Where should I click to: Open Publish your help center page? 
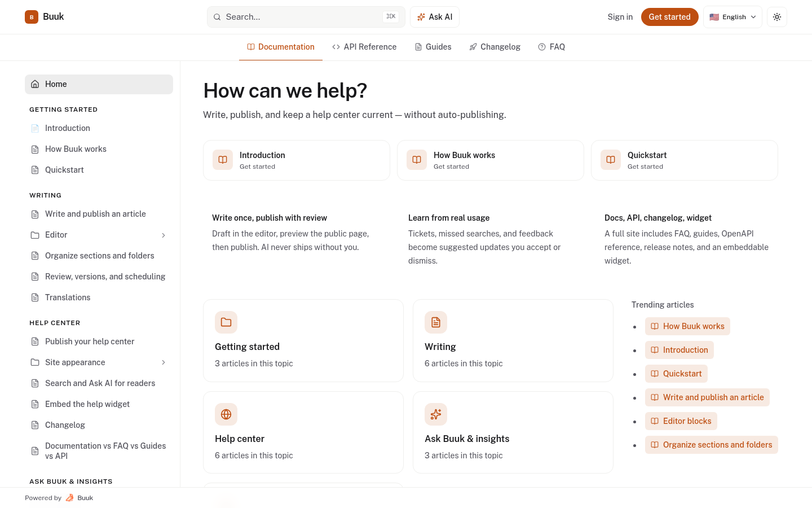[x=99, y=341]
